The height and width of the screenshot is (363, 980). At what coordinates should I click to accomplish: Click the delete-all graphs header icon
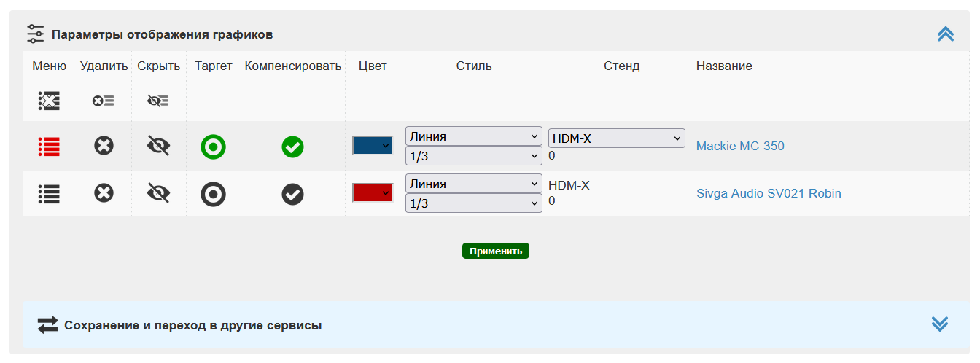tap(104, 101)
